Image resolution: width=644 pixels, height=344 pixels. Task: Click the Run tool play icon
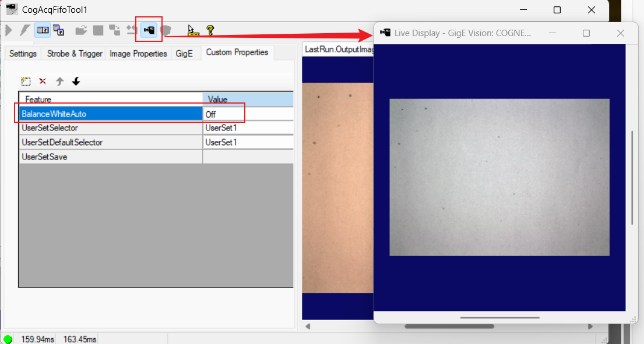click(x=8, y=30)
